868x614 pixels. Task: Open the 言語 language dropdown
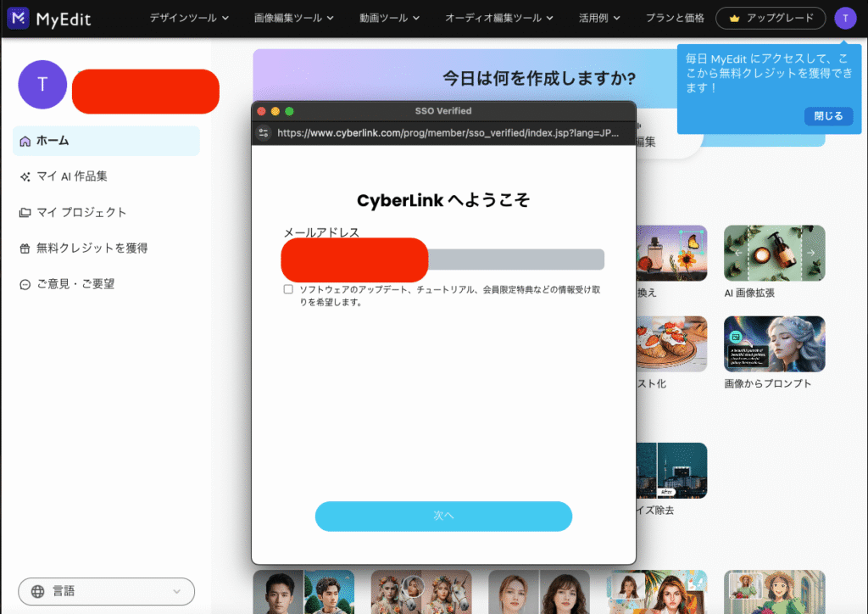[x=106, y=591]
